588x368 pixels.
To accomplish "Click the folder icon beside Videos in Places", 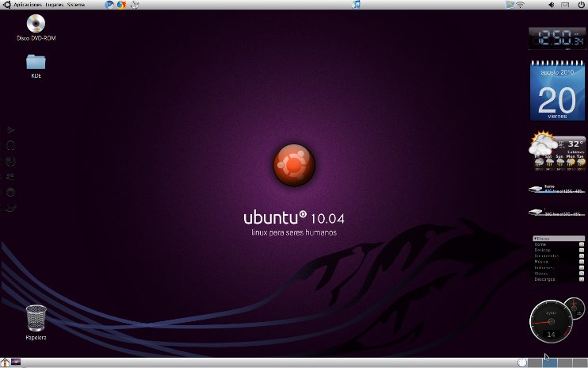I will tap(582, 274).
